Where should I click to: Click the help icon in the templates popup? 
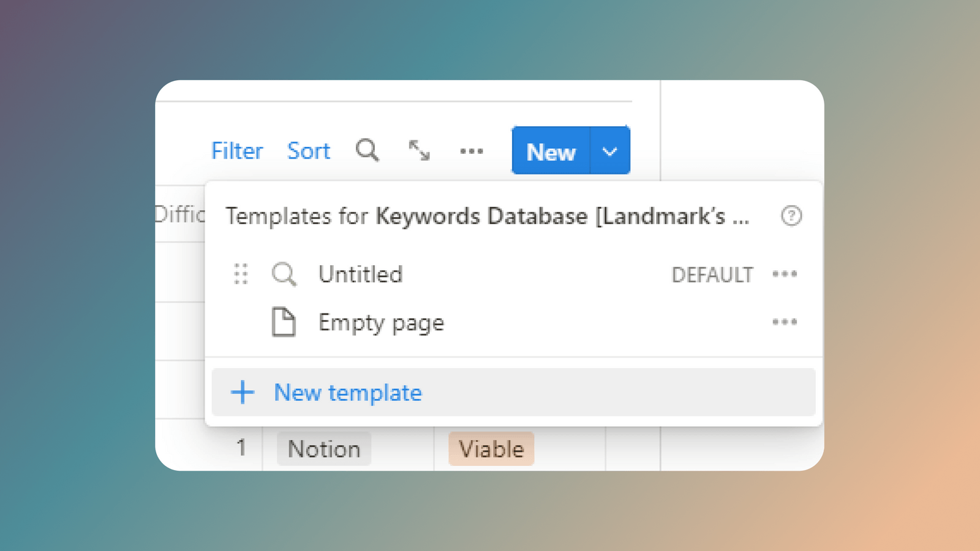791,216
